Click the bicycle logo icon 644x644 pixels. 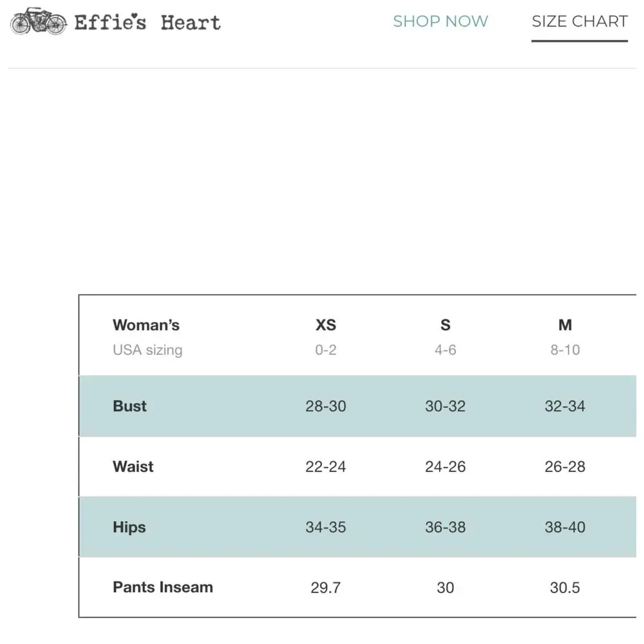[x=39, y=22]
